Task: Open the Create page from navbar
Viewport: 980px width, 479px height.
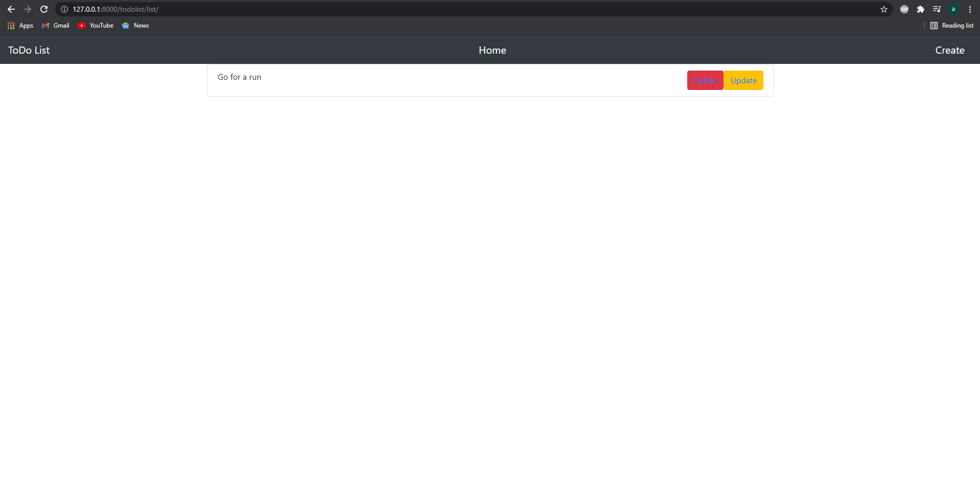Action: click(949, 50)
